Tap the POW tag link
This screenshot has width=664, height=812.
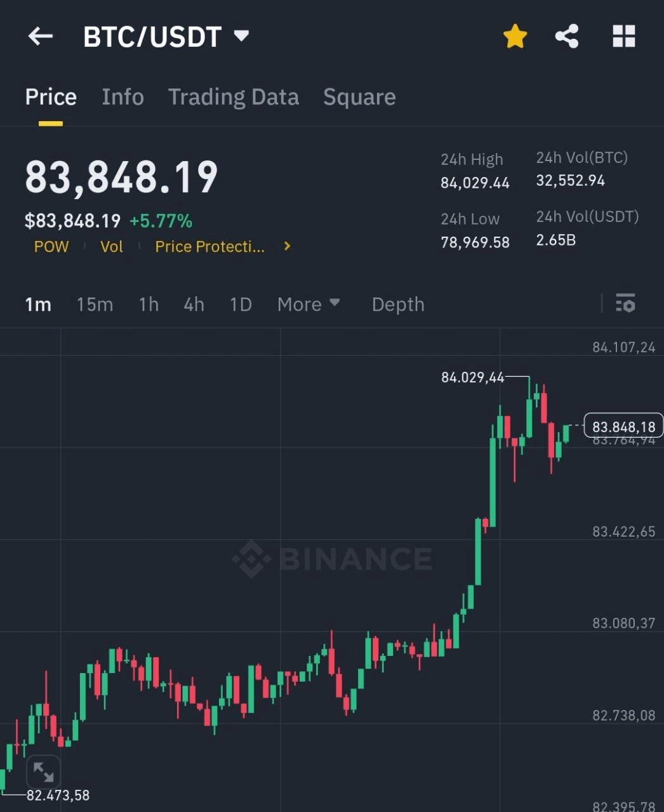pos(51,247)
